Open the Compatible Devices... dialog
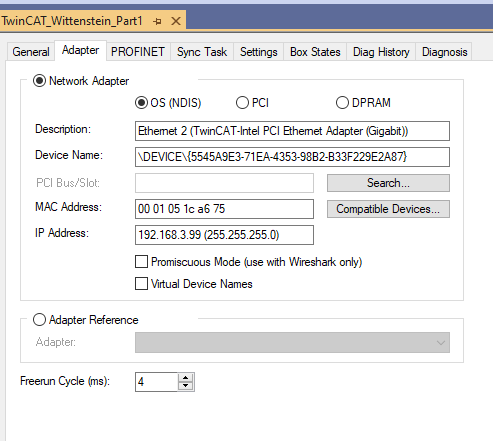 pyautogui.click(x=388, y=209)
